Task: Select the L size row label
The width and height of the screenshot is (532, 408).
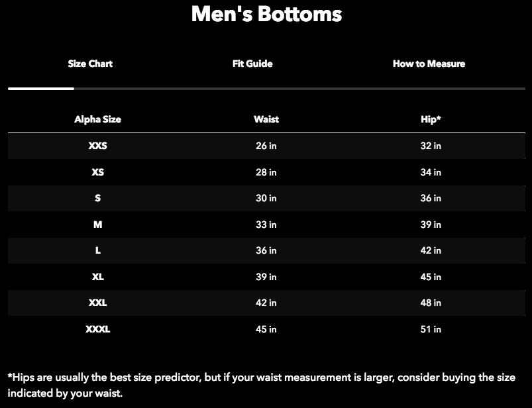Action: point(97,250)
